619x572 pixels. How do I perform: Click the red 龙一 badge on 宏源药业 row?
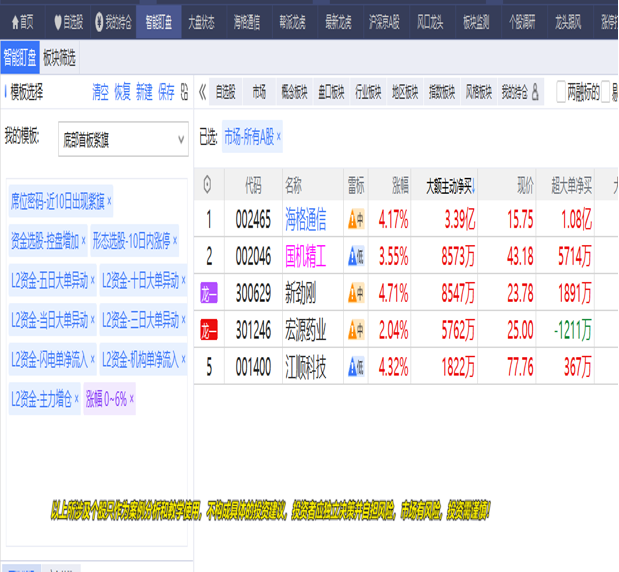[x=209, y=331]
